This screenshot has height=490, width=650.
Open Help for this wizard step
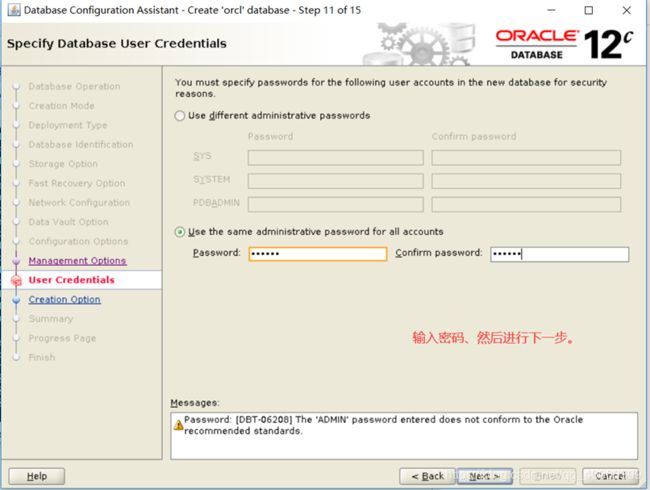click(37, 476)
